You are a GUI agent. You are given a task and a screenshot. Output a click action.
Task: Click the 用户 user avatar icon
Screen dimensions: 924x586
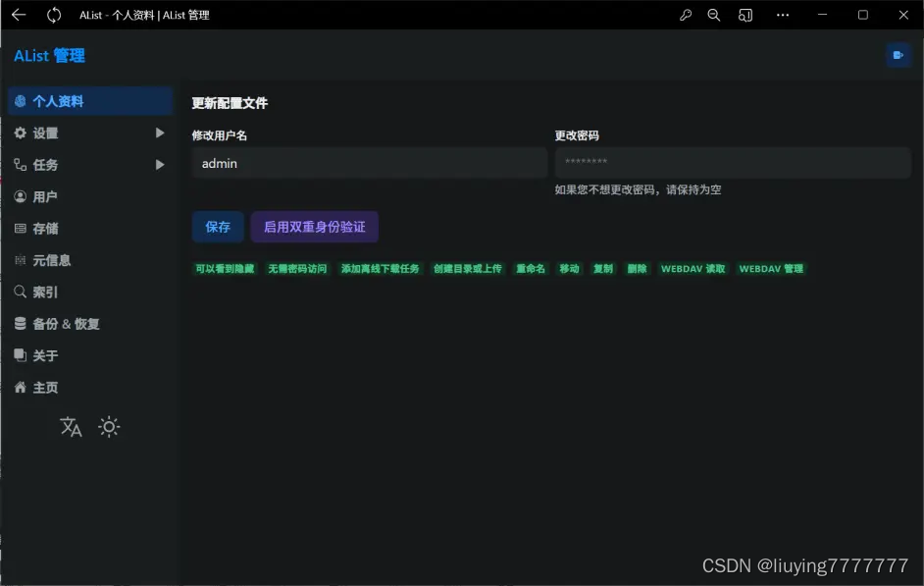(20, 196)
